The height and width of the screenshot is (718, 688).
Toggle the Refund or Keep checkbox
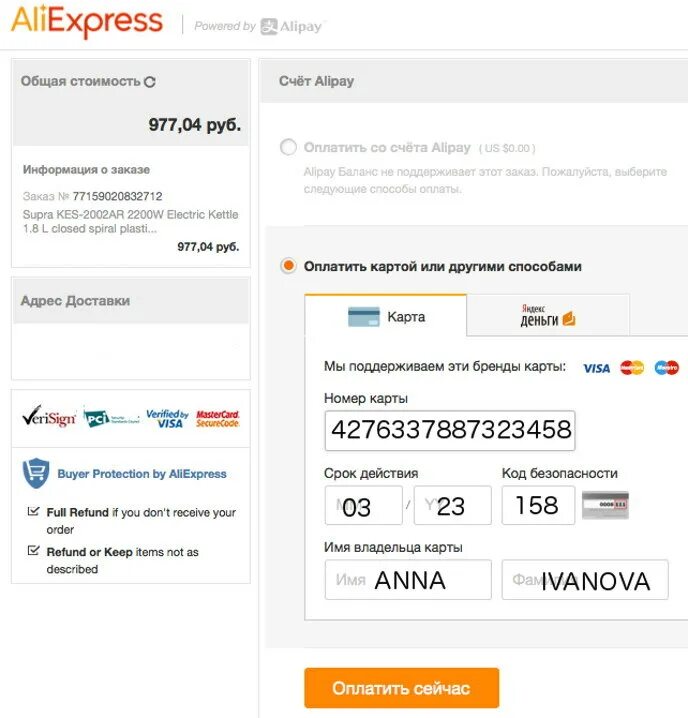click(34, 551)
